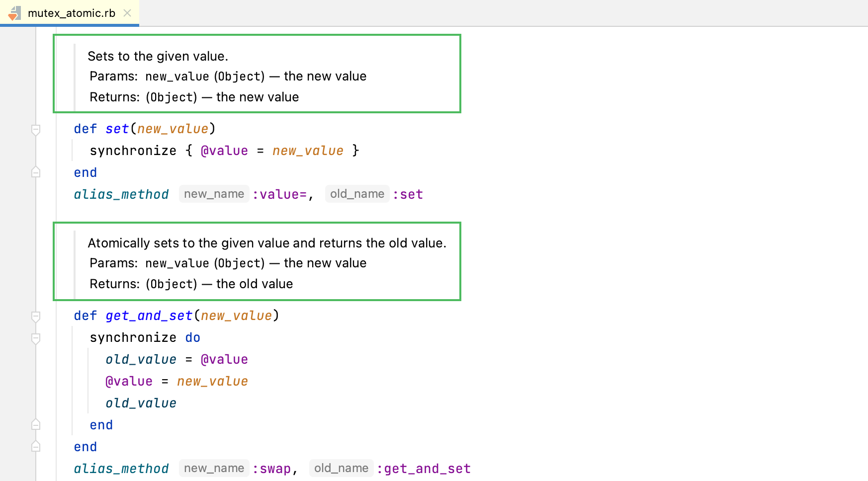Viewport: 868px width, 481px height.
Task: Click the 'Atomically sets to the given value' doc
Action: [x=266, y=243]
